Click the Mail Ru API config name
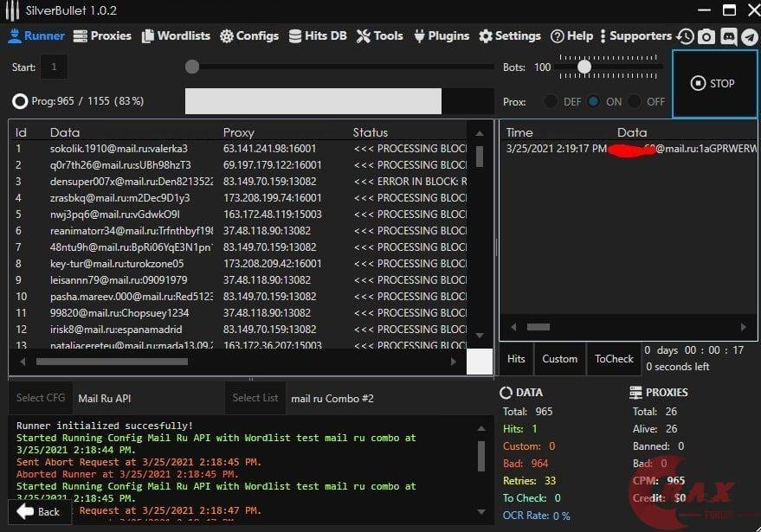This screenshot has height=532, width=761. (105, 399)
